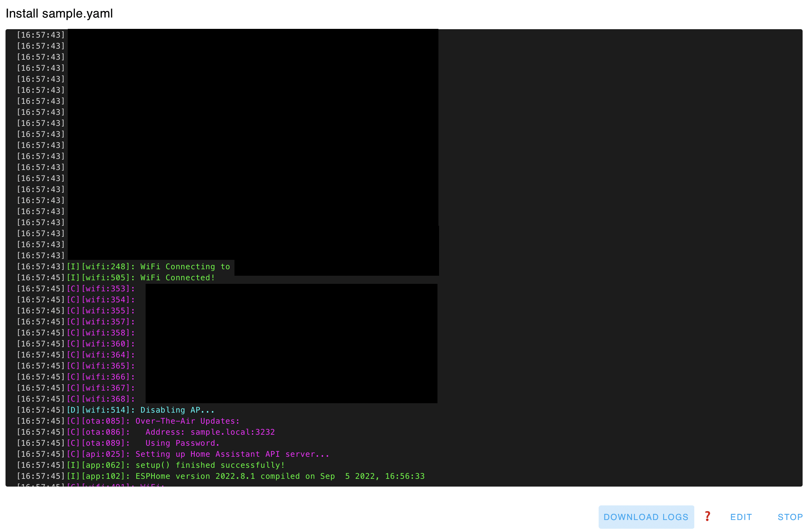Click the [ota:086] log entry tag
Viewport: 812px width, 532px height.
pos(103,432)
